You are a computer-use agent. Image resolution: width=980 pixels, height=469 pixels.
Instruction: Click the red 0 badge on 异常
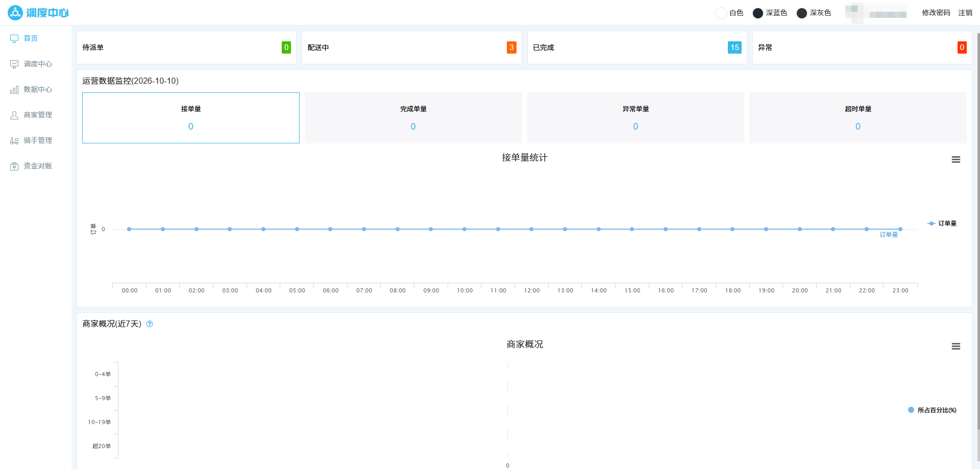click(x=962, y=47)
